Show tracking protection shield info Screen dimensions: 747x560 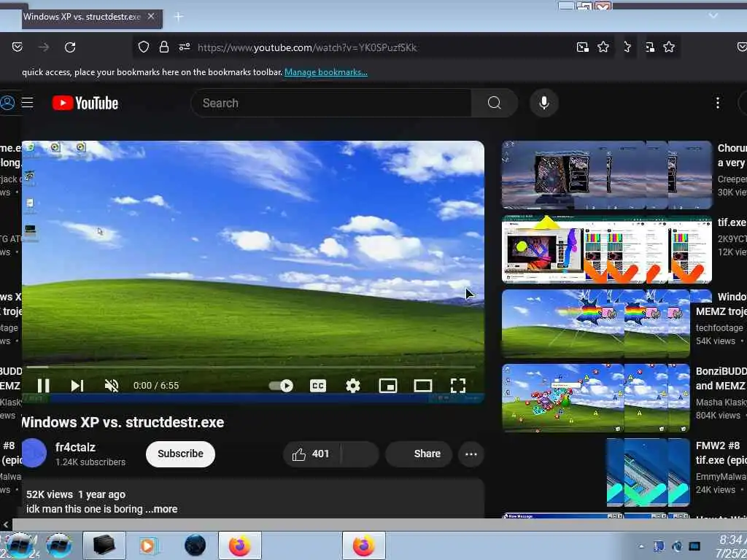coord(144,47)
